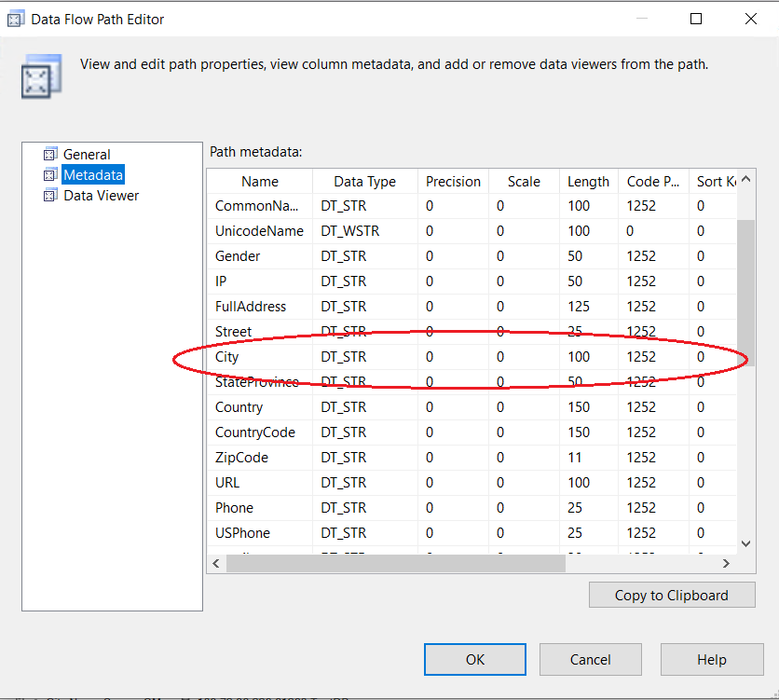Image resolution: width=779 pixels, height=700 pixels.
Task: Switch to the Data Viewer page
Action: click(x=101, y=196)
